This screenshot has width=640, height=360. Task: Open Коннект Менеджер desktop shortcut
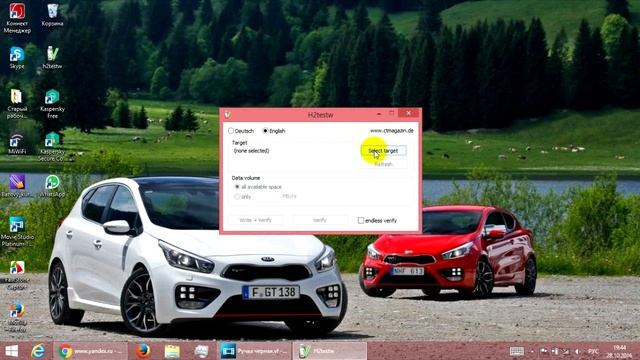click(x=17, y=17)
